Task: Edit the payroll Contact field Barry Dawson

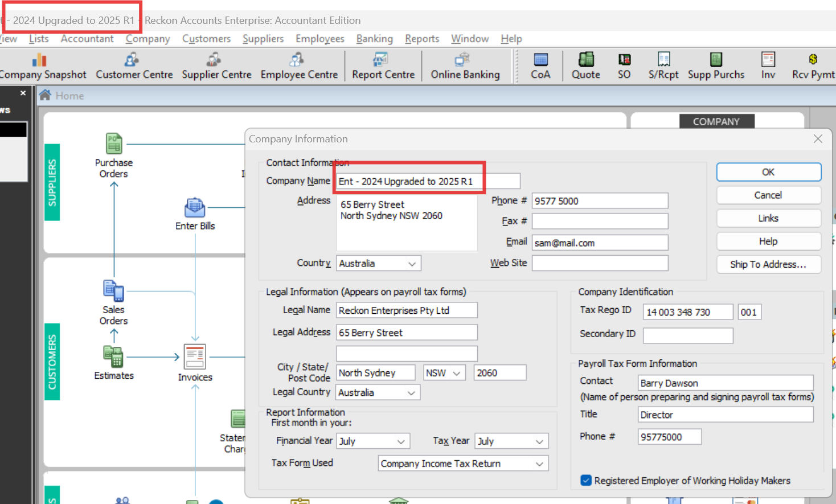Action: [x=726, y=383]
